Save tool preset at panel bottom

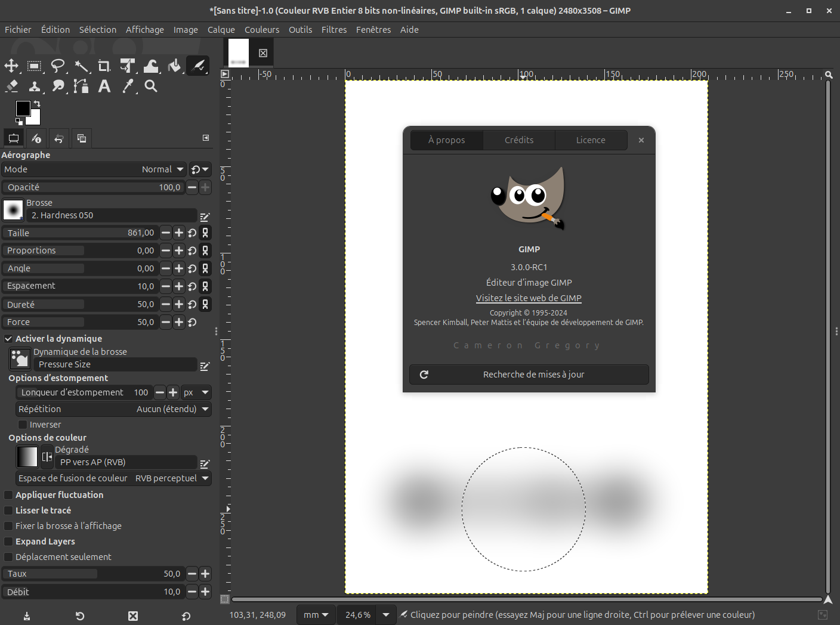pos(27,616)
